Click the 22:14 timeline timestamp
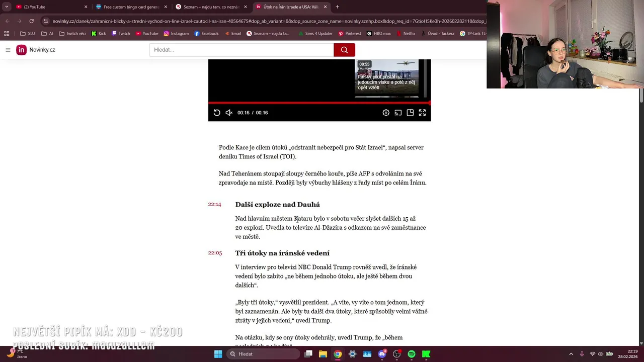Viewport: 644px width, 362px height. click(x=215, y=204)
